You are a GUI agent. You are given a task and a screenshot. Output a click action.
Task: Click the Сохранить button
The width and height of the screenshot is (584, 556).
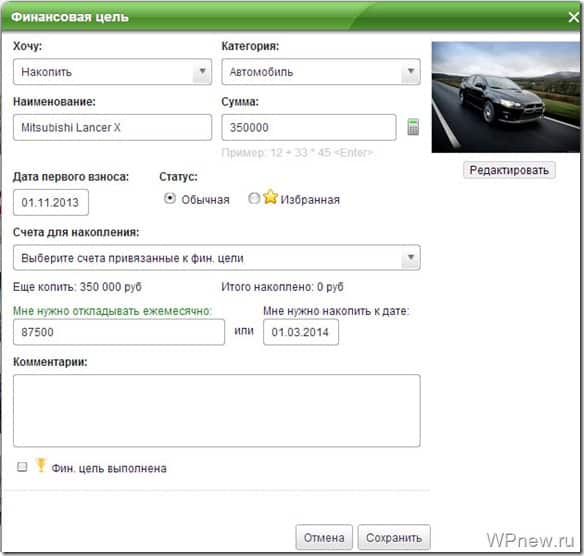(394, 537)
